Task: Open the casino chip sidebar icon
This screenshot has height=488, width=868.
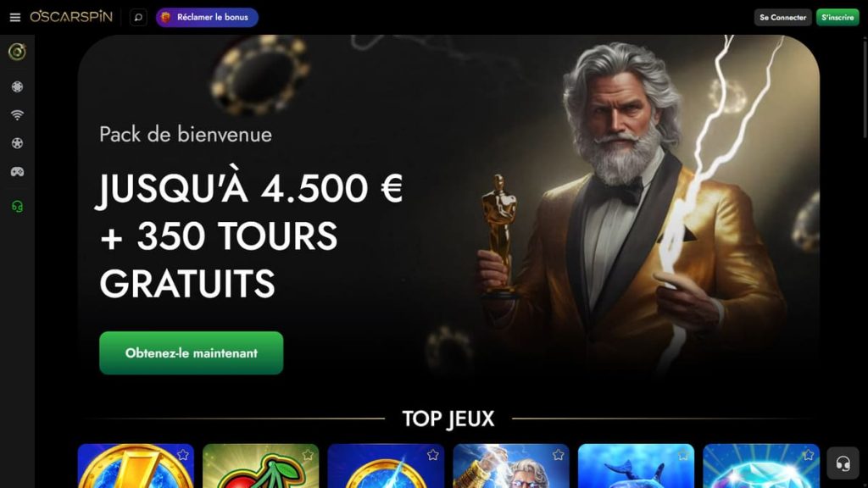Action: pos(17,87)
